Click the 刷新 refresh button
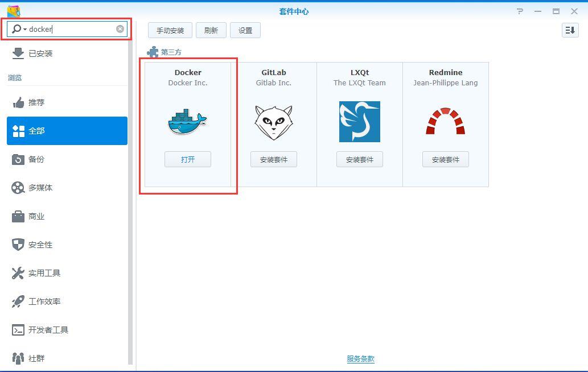 [x=211, y=30]
